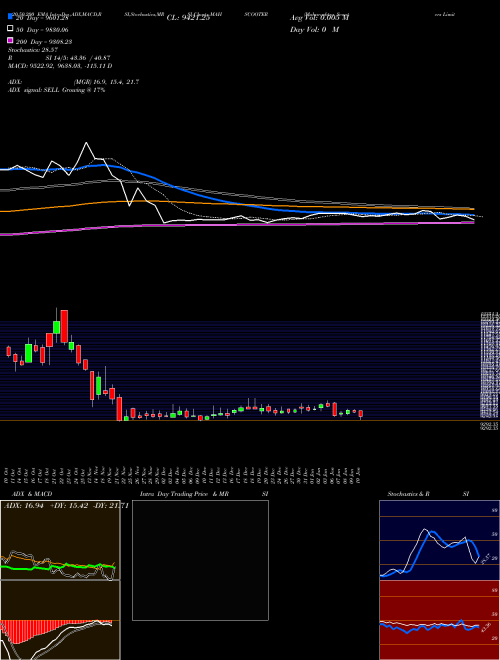The height and width of the screenshot is (660, 500).
Task: Click the last red candlestick on the chart
Action: coord(361,414)
